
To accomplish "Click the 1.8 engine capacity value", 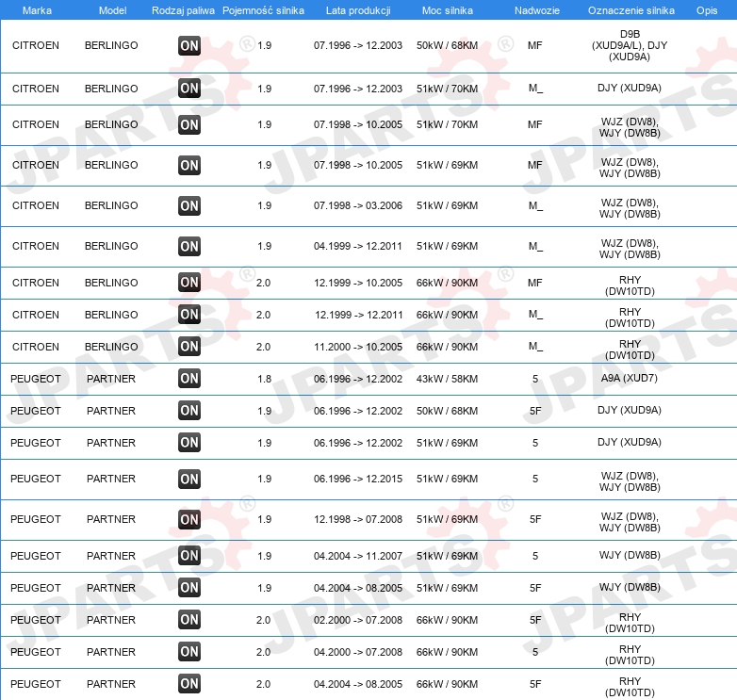I will pos(264,379).
